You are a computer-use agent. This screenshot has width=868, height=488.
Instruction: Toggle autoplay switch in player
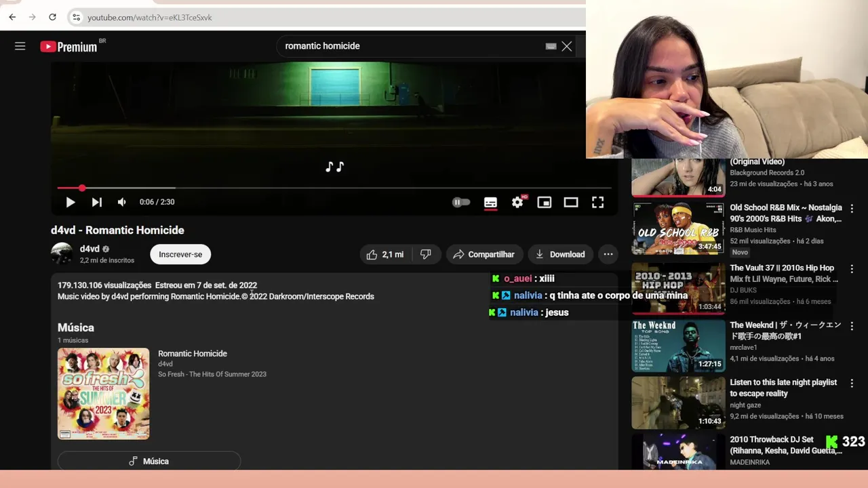point(461,202)
